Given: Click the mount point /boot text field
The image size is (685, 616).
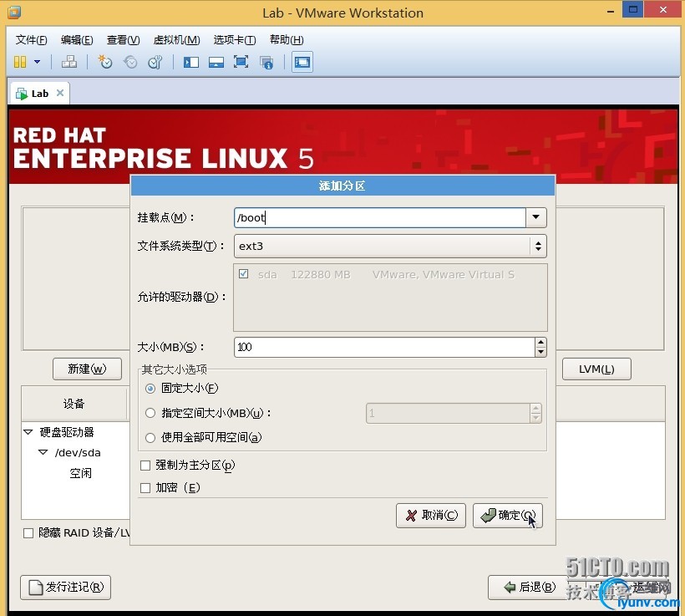Looking at the screenshot, I should click(379, 217).
